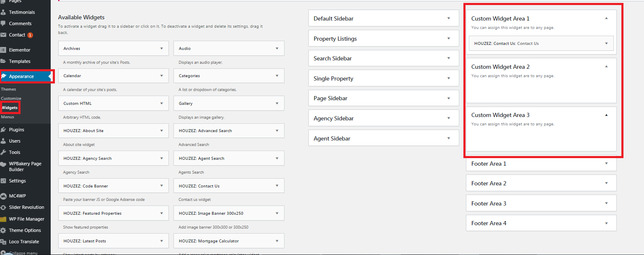Image resolution: width=644 pixels, height=255 pixels.
Task: Select the HOUZEZ: Latest Posts widget title
Action: tap(85, 241)
